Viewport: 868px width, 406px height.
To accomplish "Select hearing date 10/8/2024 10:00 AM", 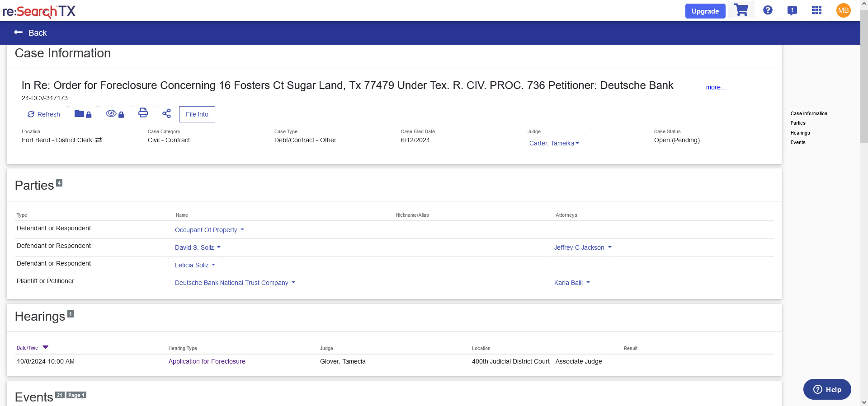I will point(46,361).
